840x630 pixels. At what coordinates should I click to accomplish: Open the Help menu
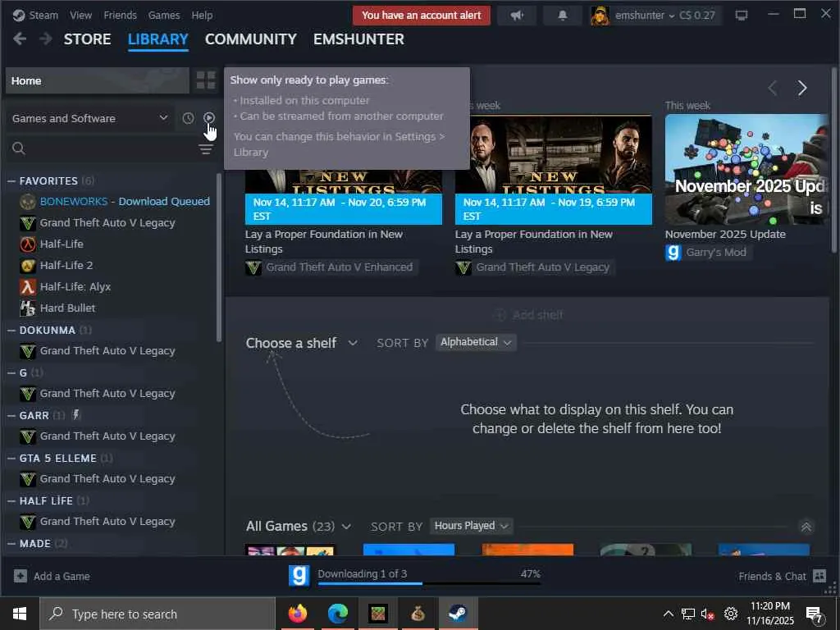[202, 15]
